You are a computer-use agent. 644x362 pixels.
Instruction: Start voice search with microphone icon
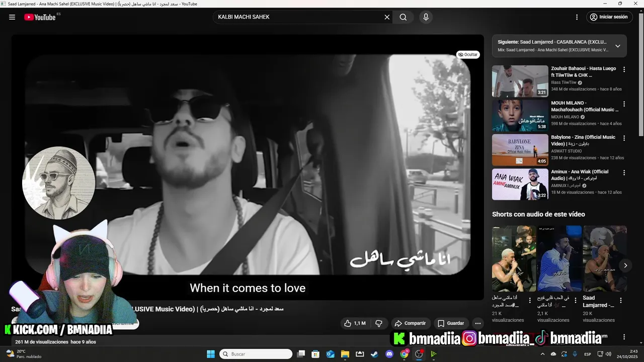coord(426,17)
